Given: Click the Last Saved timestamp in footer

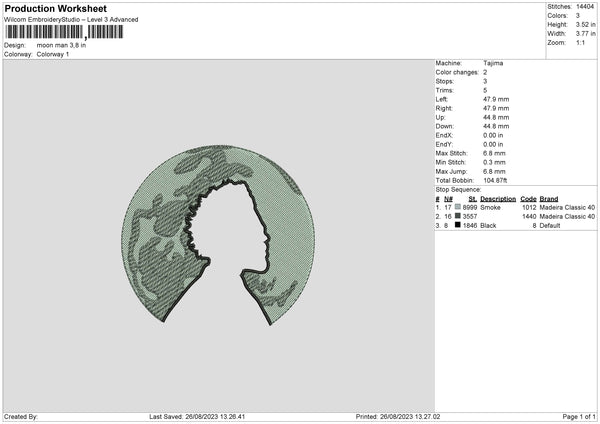Looking at the screenshot, I should click(x=203, y=416).
